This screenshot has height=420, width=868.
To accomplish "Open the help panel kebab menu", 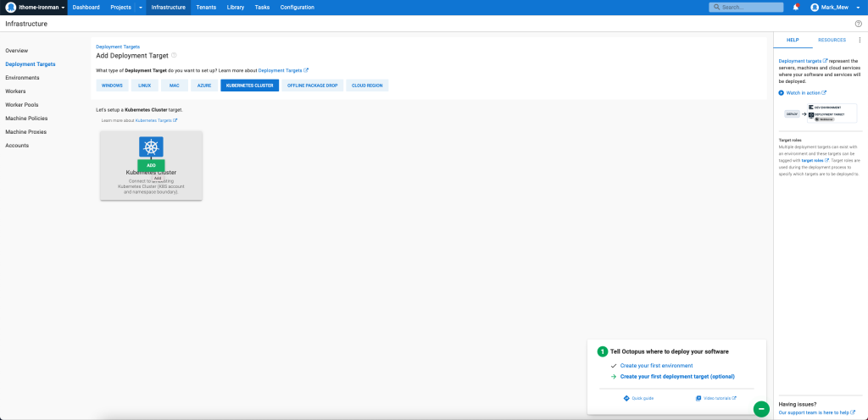I will (860, 41).
